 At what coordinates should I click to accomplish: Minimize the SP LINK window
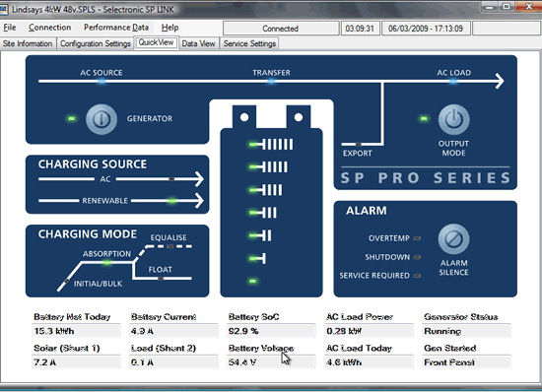490,7
